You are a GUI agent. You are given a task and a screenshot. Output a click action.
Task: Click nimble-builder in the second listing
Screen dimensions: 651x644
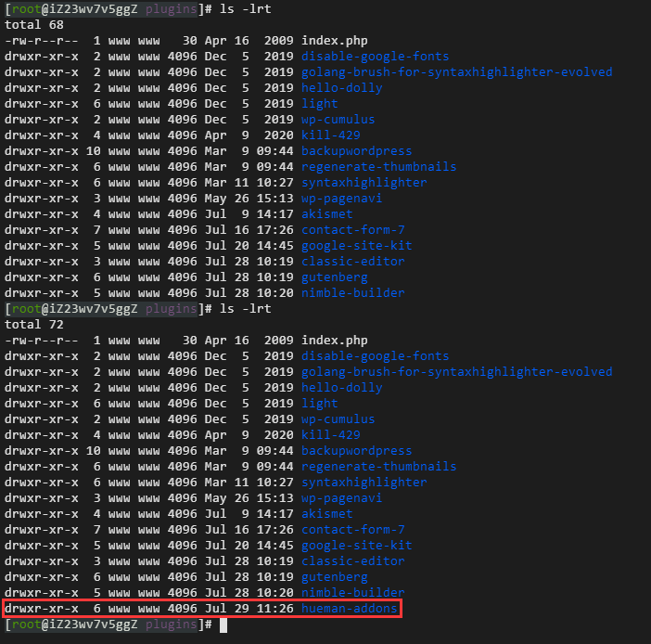pyautogui.click(x=352, y=593)
